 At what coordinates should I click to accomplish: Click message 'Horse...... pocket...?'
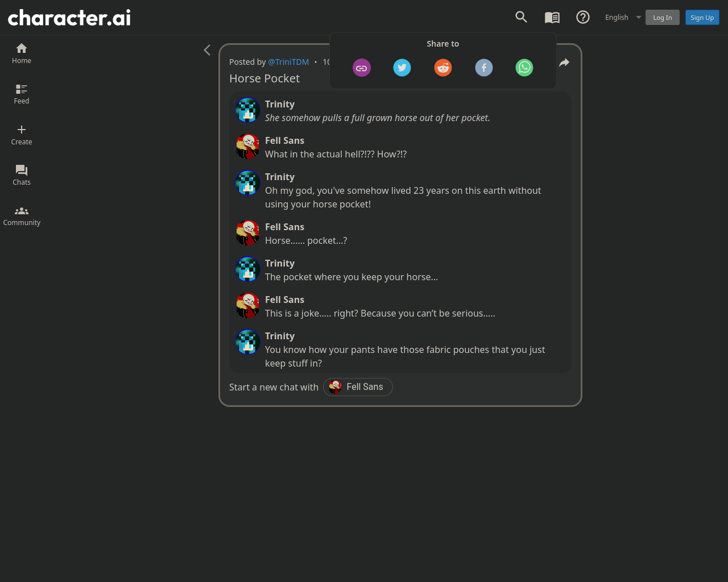pos(306,240)
